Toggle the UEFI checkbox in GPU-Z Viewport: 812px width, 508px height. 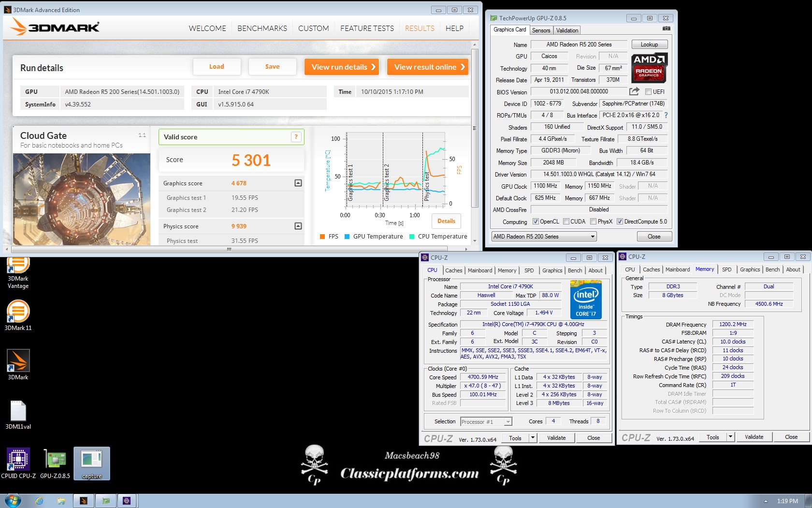pos(648,91)
